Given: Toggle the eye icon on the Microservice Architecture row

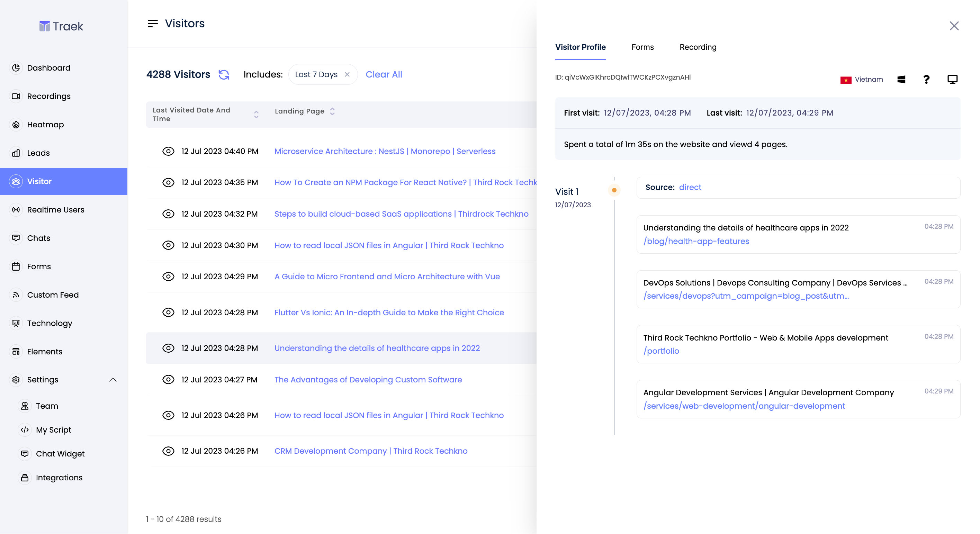Looking at the screenshot, I should [169, 151].
